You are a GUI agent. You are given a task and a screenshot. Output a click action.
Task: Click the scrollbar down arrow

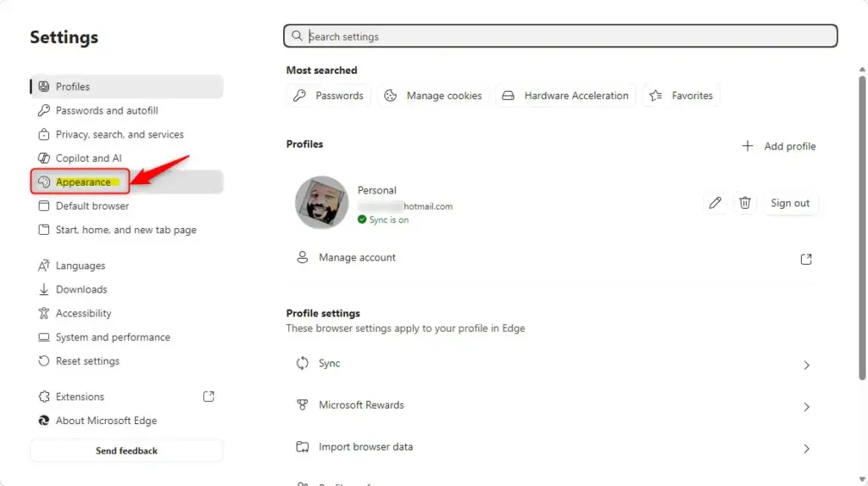tap(862, 479)
